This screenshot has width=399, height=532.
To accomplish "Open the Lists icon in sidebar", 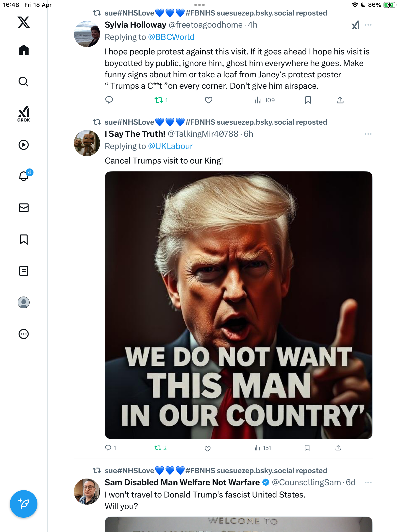I will pos(24,271).
